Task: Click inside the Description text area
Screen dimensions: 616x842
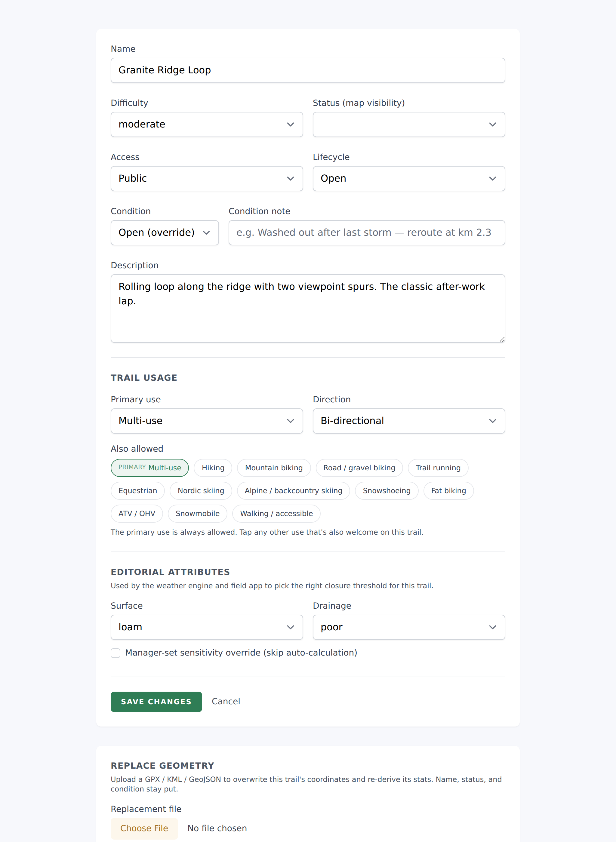Action: (x=308, y=308)
